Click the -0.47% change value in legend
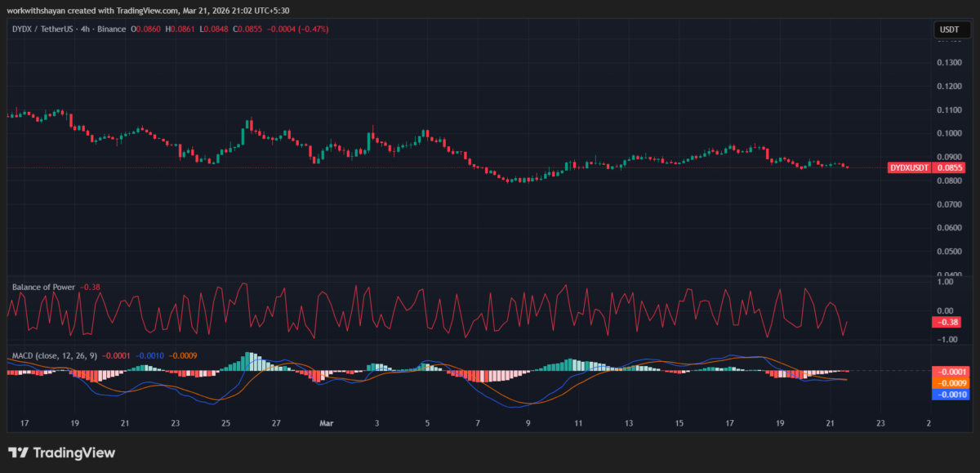This screenshot has height=473, width=980. point(314,29)
